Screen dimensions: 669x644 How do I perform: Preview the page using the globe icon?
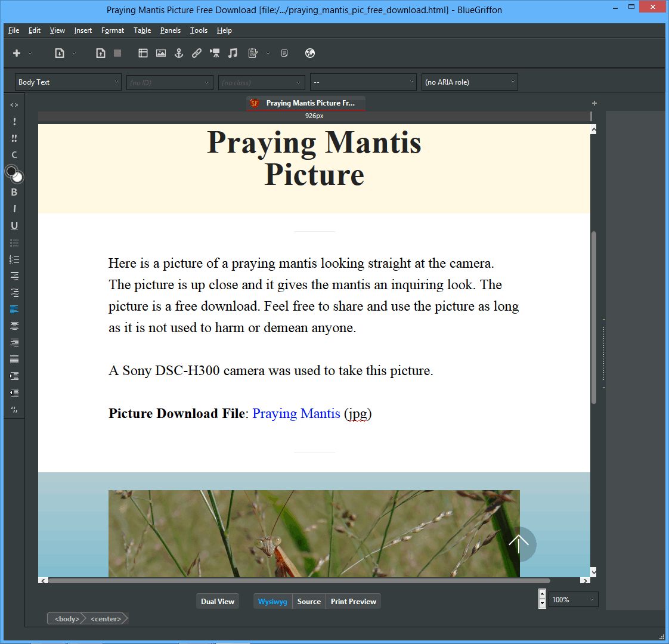(x=310, y=53)
